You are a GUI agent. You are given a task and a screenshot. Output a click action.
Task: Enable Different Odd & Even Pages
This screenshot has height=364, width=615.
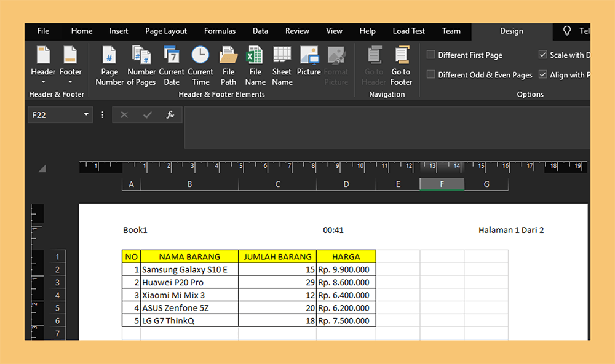click(430, 74)
